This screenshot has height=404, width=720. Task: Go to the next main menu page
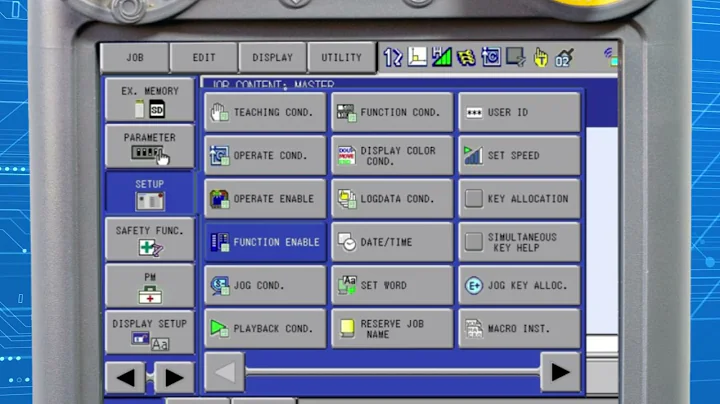coord(174,377)
